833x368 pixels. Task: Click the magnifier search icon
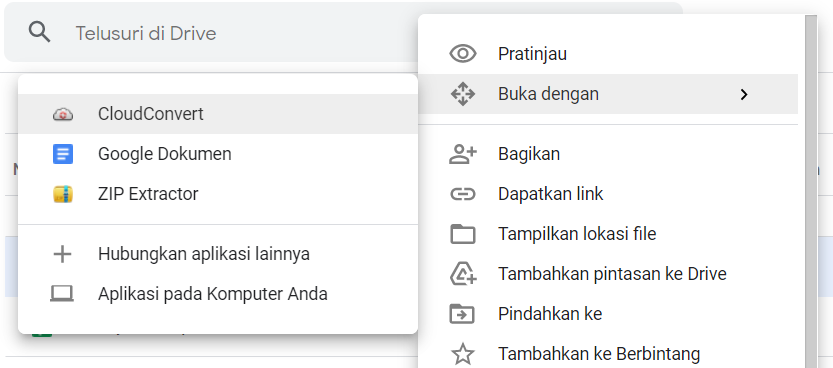(x=40, y=33)
